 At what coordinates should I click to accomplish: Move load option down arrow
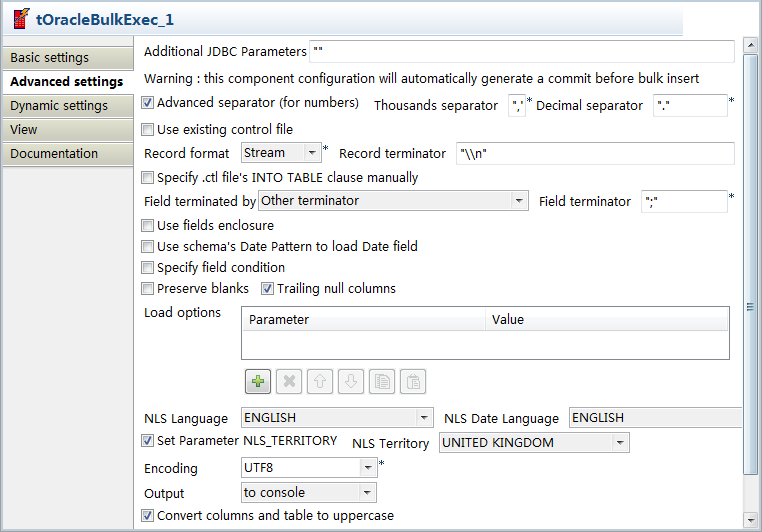[351, 381]
